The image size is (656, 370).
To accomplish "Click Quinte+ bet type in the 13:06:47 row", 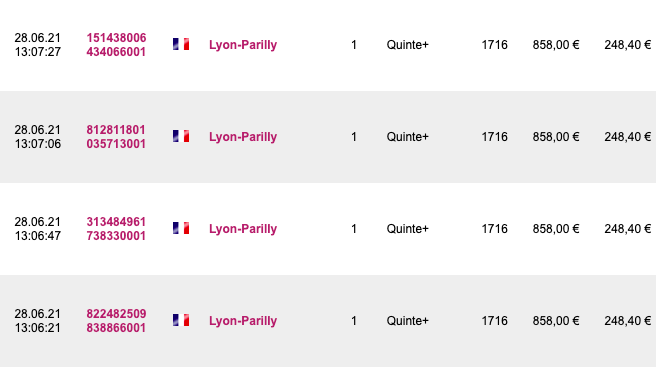I will coord(407,229).
